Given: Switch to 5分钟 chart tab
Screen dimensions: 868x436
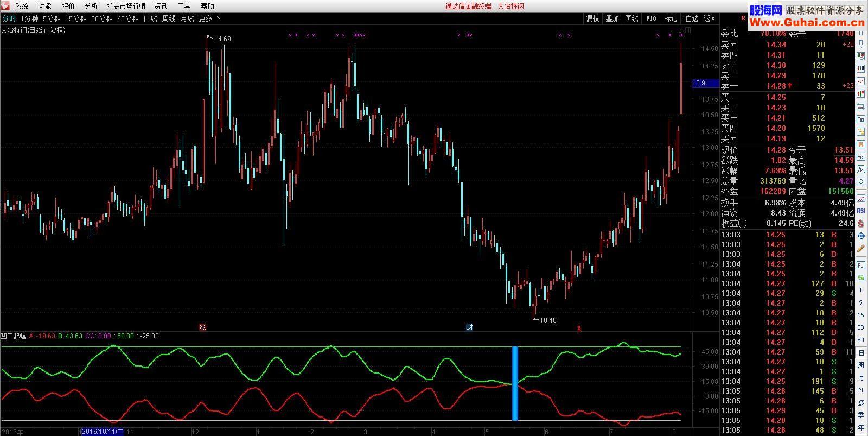Looking at the screenshot, I should coord(52,18).
